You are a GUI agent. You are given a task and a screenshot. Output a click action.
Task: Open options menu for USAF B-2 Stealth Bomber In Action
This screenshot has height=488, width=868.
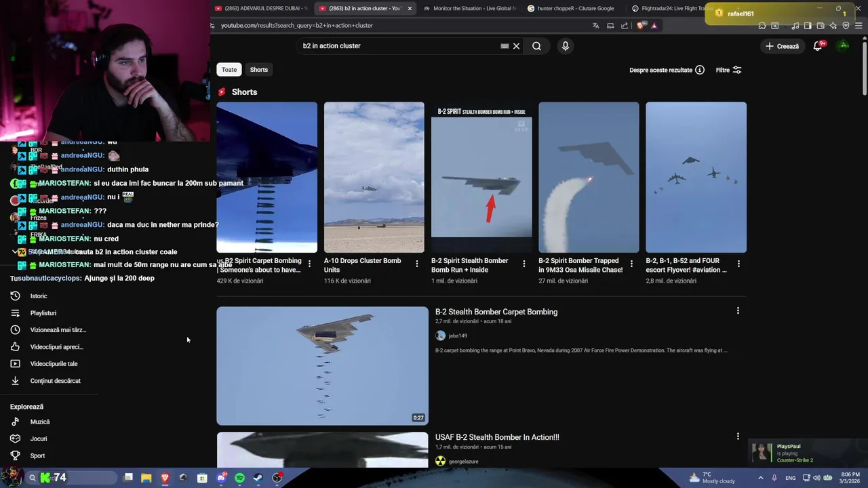coord(738,436)
